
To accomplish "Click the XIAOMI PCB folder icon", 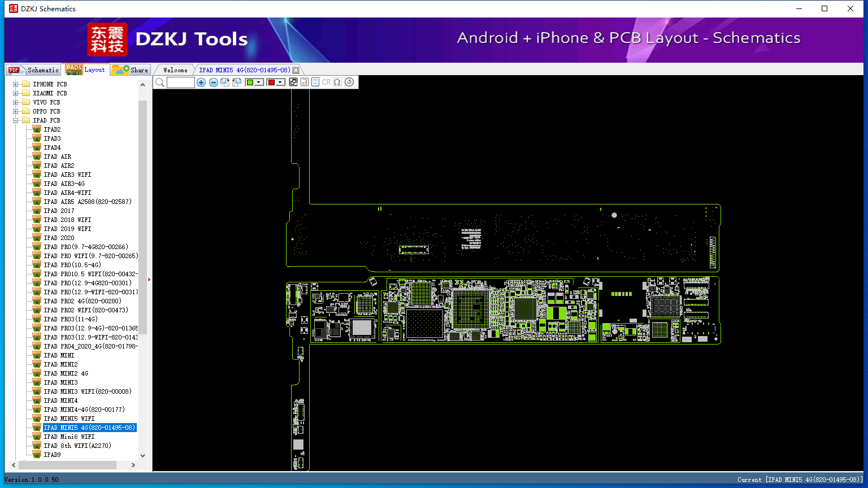I will pos(26,93).
